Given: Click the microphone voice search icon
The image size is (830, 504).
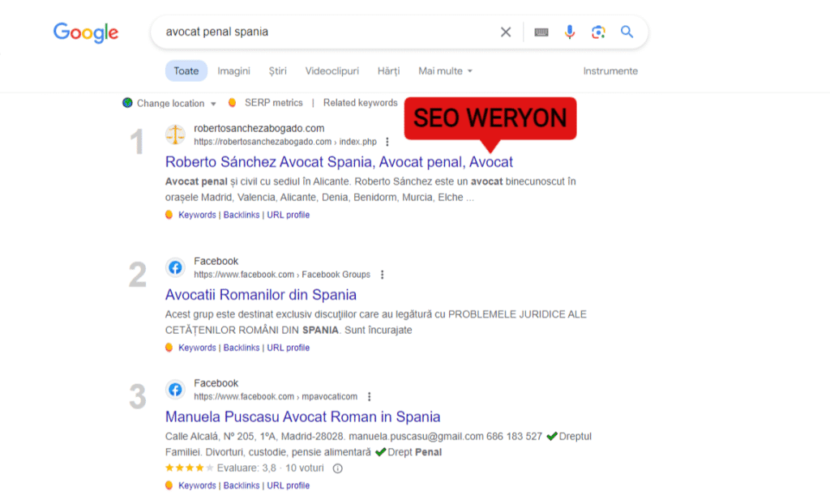Looking at the screenshot, I should point(570,32).
